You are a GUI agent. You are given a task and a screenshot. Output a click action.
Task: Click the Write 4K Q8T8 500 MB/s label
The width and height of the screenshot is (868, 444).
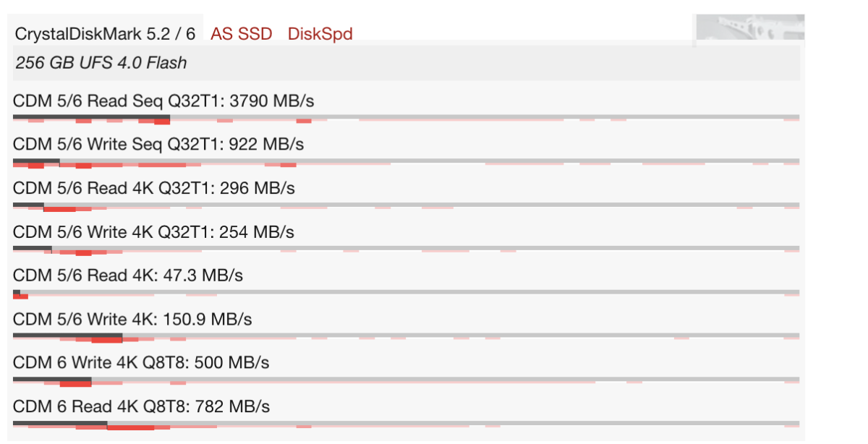(x=141, y=363)
